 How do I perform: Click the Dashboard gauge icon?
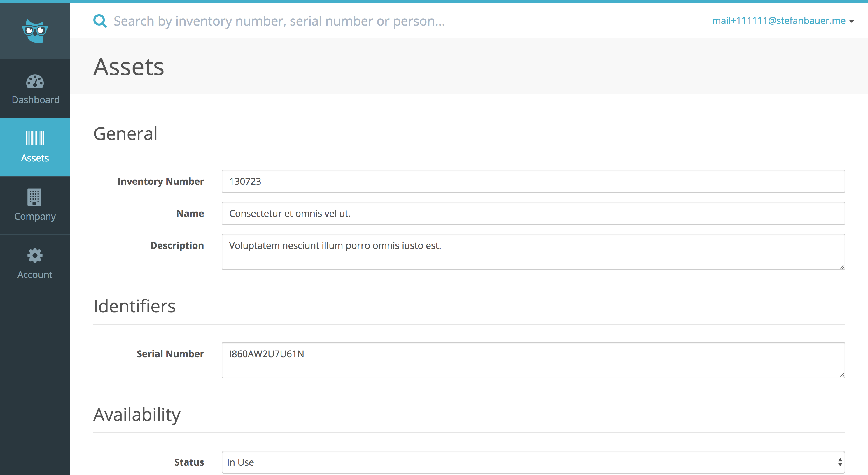pyautogui.click(x=35, y=82)
